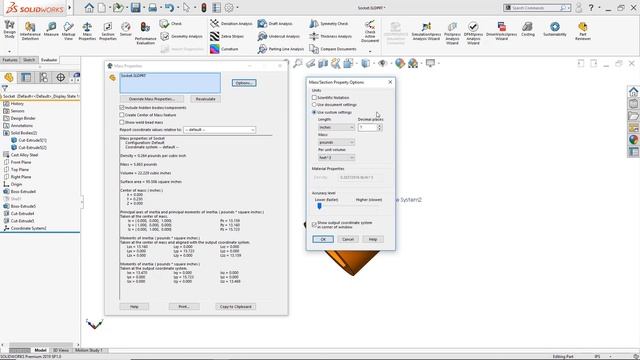
Task: Open the Model bottom tab
Action: click(40, 350)
